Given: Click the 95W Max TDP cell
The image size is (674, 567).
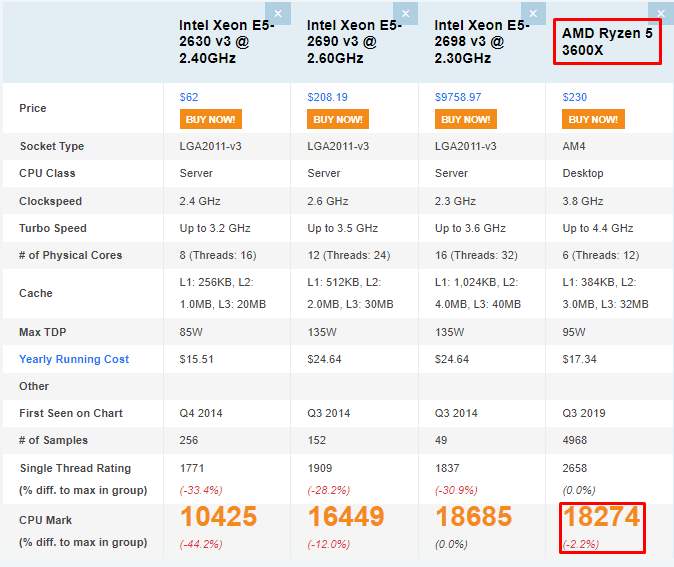Looking at the screenshot, I should click(574, 332).
